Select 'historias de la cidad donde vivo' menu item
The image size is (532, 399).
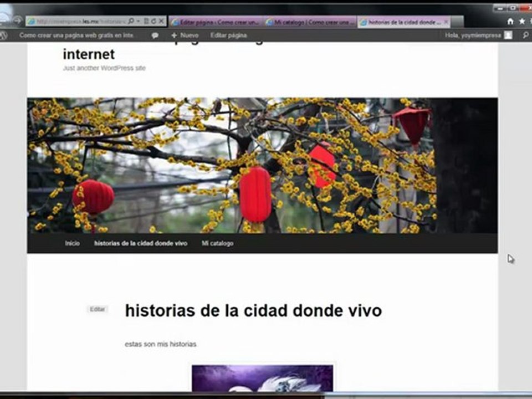(140, 243)
